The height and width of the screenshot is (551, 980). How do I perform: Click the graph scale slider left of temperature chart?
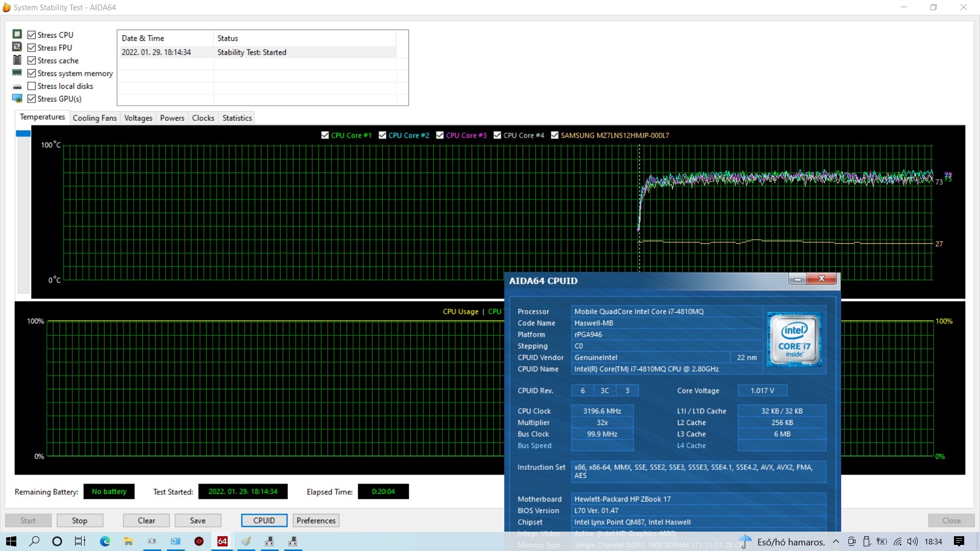23,134
